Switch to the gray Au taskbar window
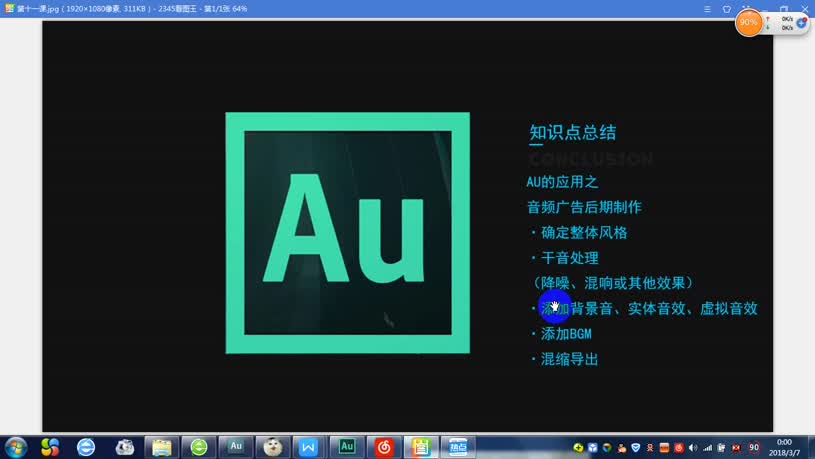Screen dimensions: 815x459 tap(236, 447)
